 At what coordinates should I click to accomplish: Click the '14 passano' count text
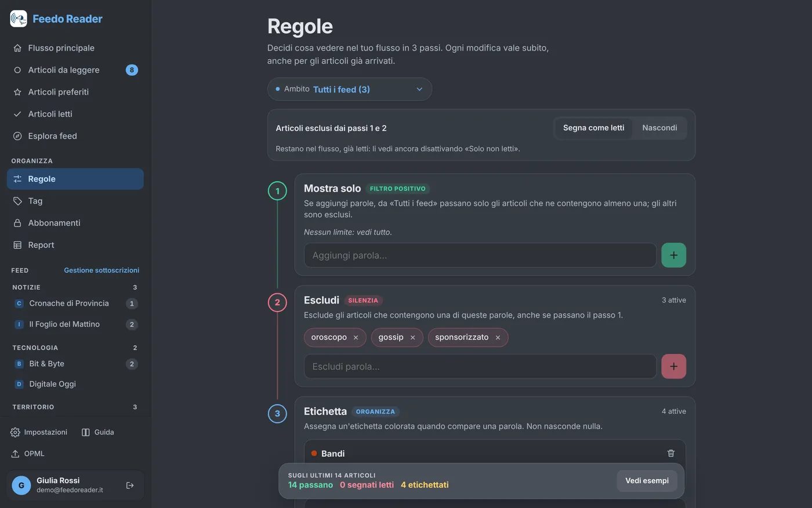pos(310,485)
